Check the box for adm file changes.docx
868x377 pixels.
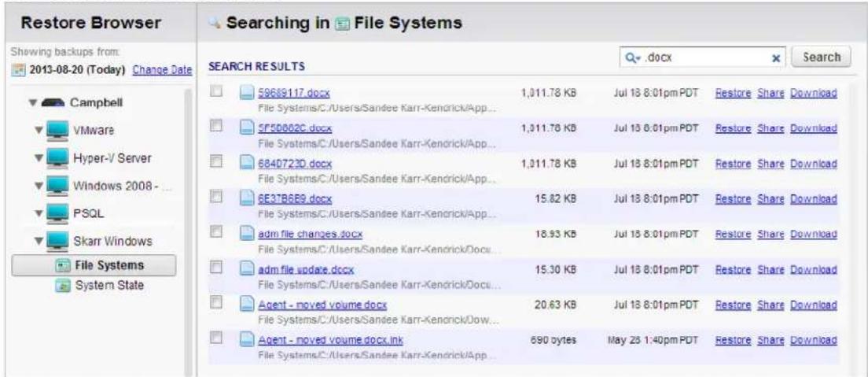click(216, 231)
